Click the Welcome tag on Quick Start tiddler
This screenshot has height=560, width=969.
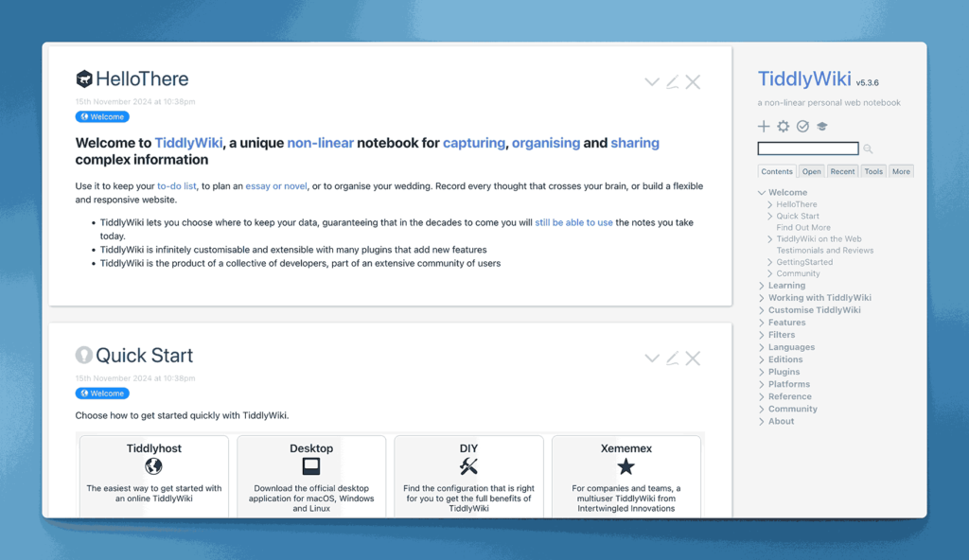click(102, 394)
